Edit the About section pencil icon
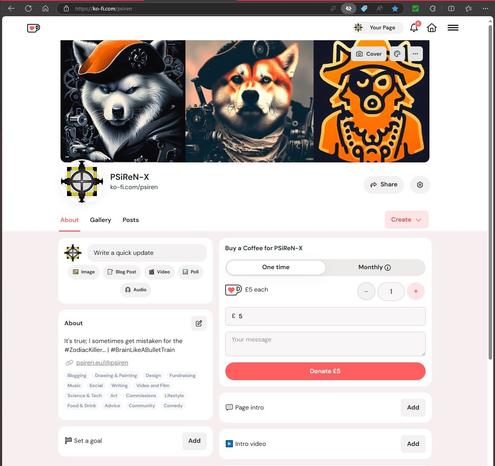Screen dimensions: 495x466 (199, 323)
